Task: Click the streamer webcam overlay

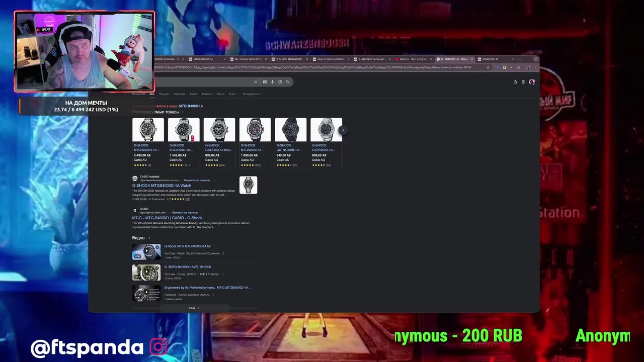Action: (85, 52)
